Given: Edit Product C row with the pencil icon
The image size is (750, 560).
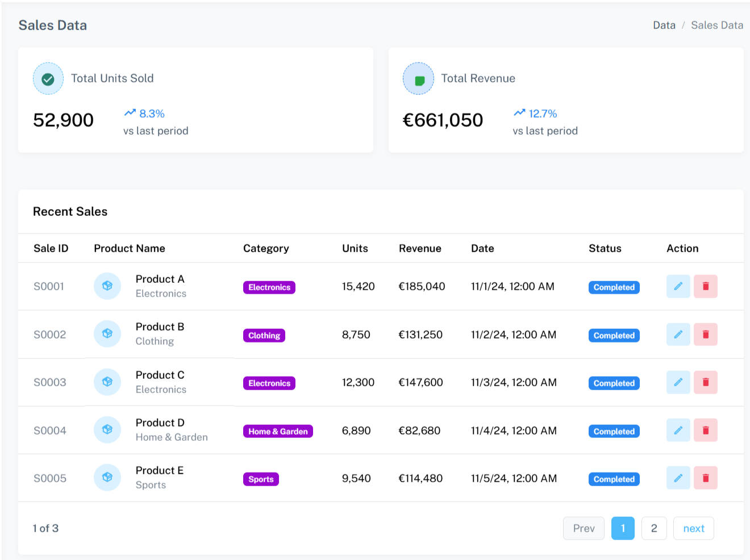Looking at the screenshot, I should (x=678, y=382).
